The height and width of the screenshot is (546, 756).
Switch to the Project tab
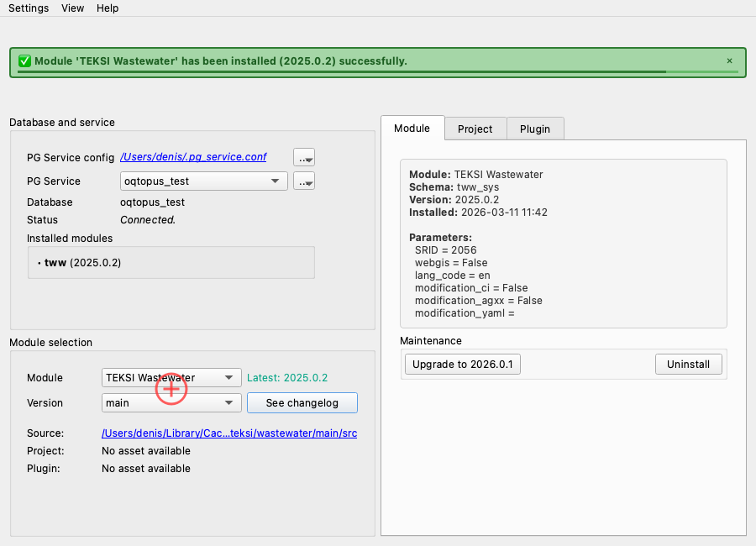click(x=475, y=129)
